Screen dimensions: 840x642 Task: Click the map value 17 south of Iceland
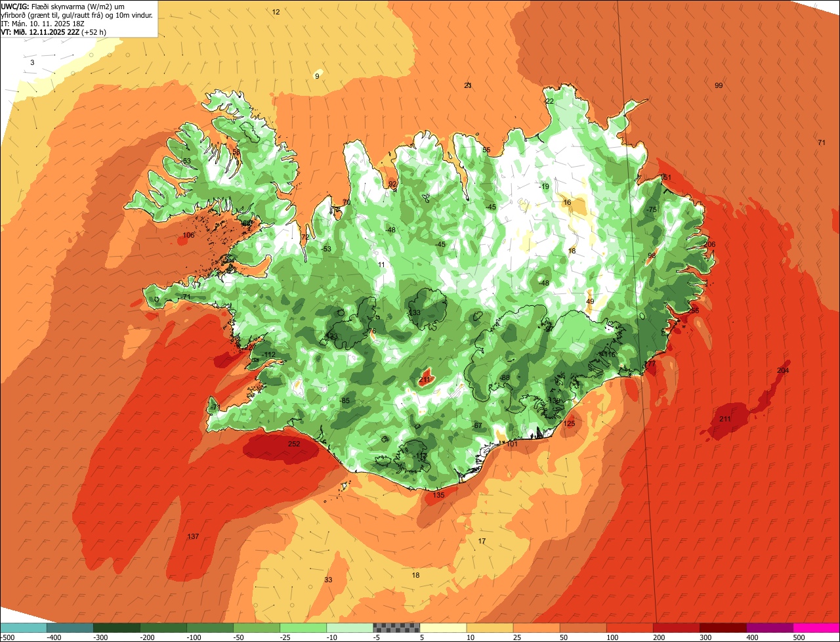tap(482, 541)
